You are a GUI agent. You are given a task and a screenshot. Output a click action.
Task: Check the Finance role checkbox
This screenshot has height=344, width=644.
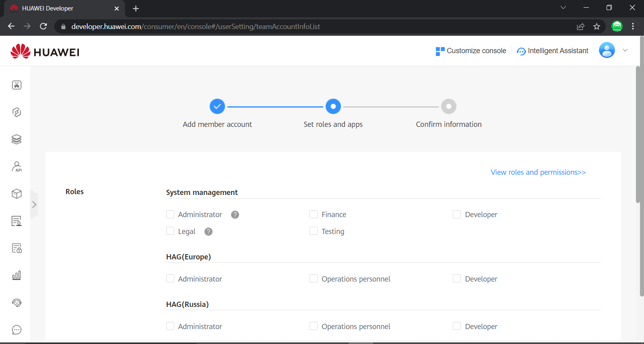click(314, 214)
